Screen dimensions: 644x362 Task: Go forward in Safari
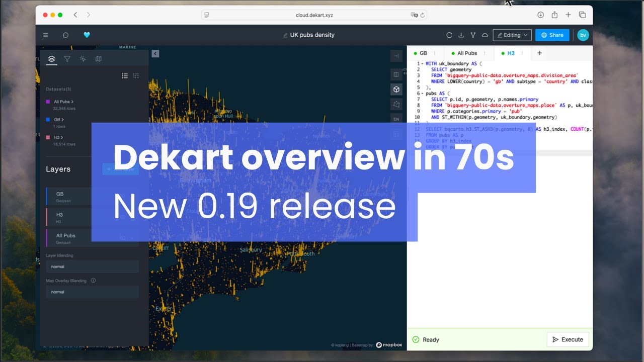89,15
